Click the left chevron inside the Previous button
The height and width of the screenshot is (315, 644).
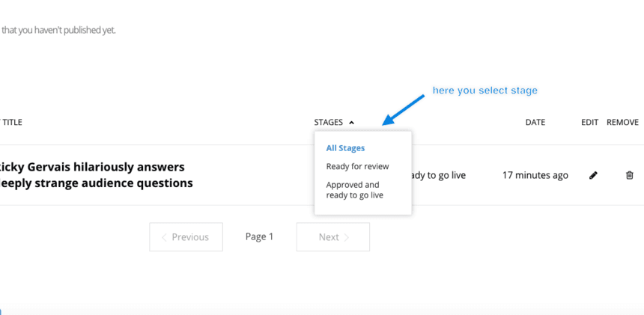[165, 237]
